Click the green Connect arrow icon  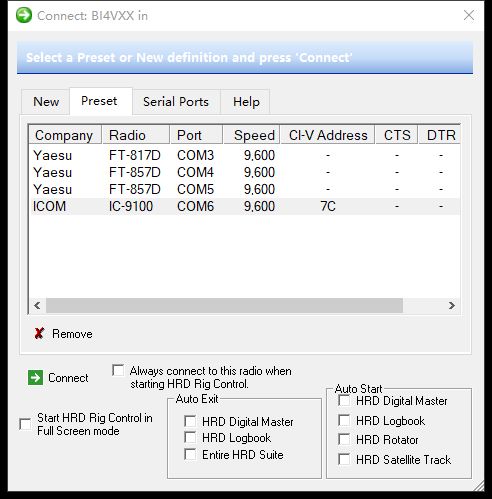tap(35, 378)
